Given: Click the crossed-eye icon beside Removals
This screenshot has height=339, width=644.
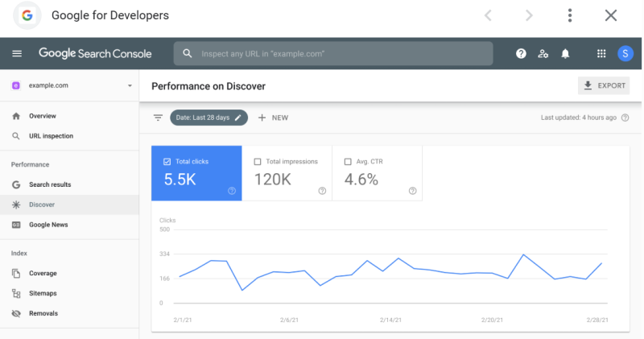Looking at the screenshot, I should [x=16, y=313].
